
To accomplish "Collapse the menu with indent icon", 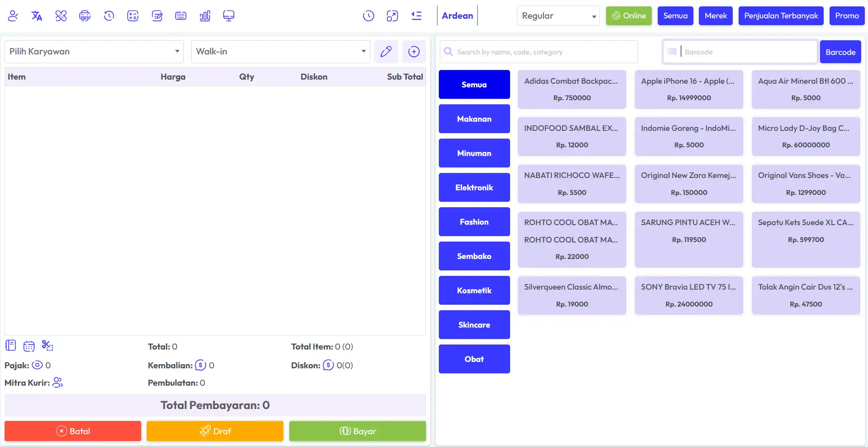I will (x=416, y=16).
